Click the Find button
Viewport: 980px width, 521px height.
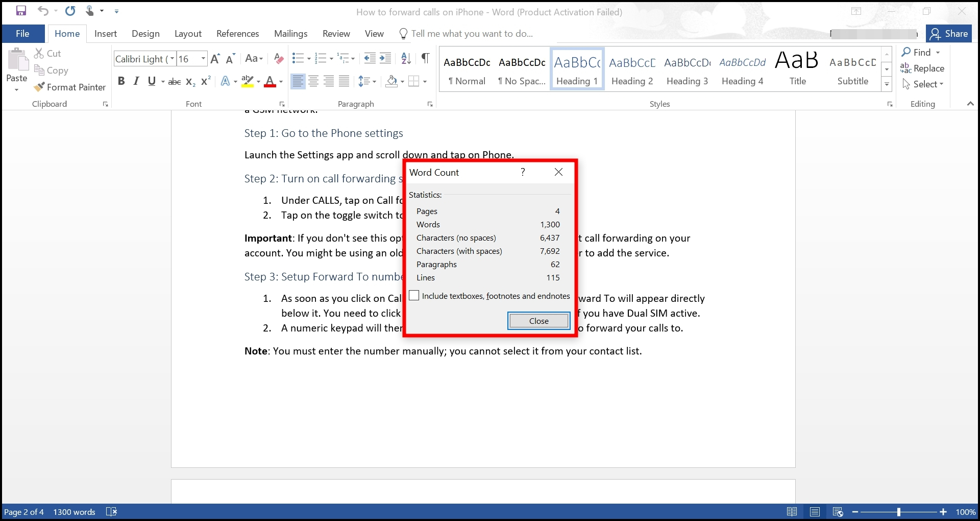click(x=917, y=53)
